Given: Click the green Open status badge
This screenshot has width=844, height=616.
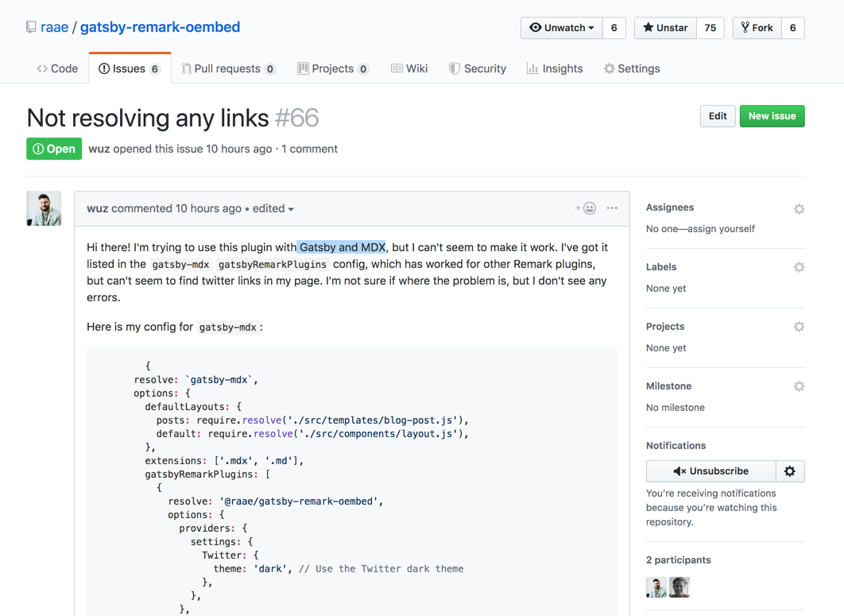Looking at the screenshot, I should click(54, 149).
